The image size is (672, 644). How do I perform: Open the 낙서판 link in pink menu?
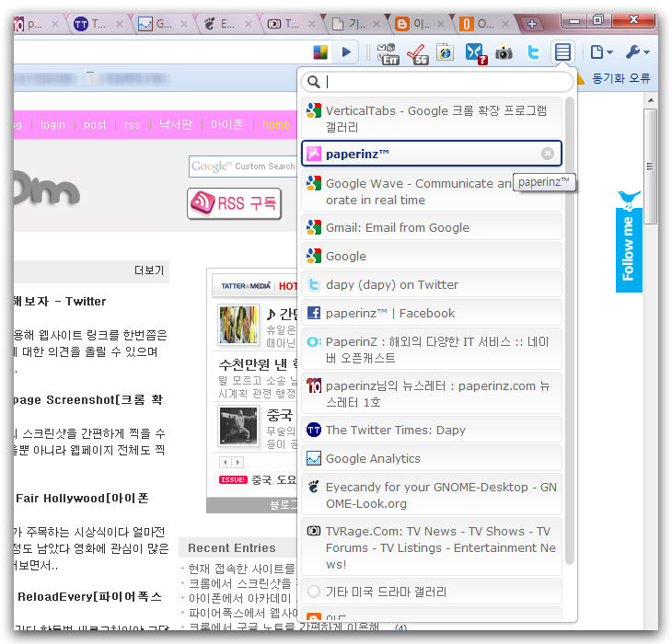(176, 124)
